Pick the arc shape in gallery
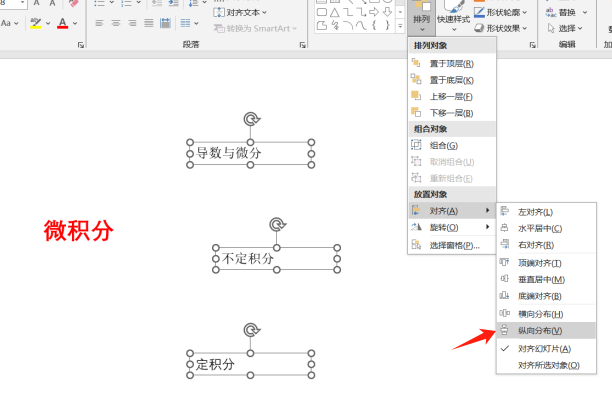 pyautogui.click(x=348, y=26)
